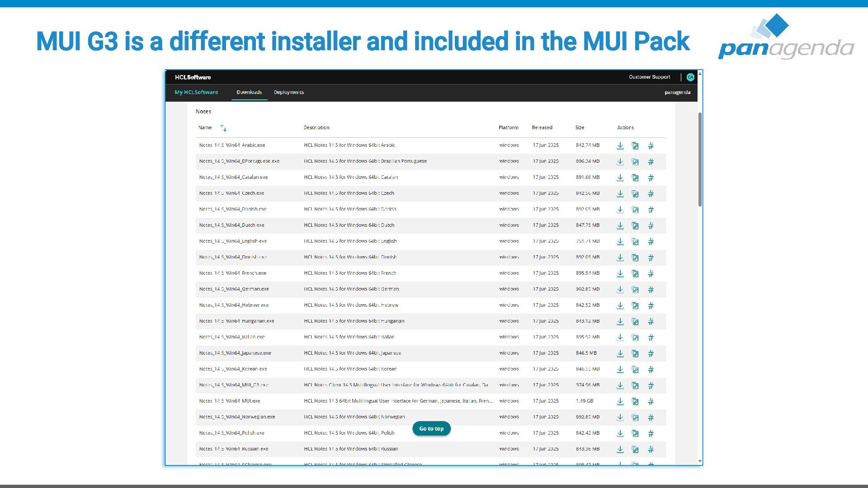Click copy-link icon for German Notes installer

(x=635, y=290)
